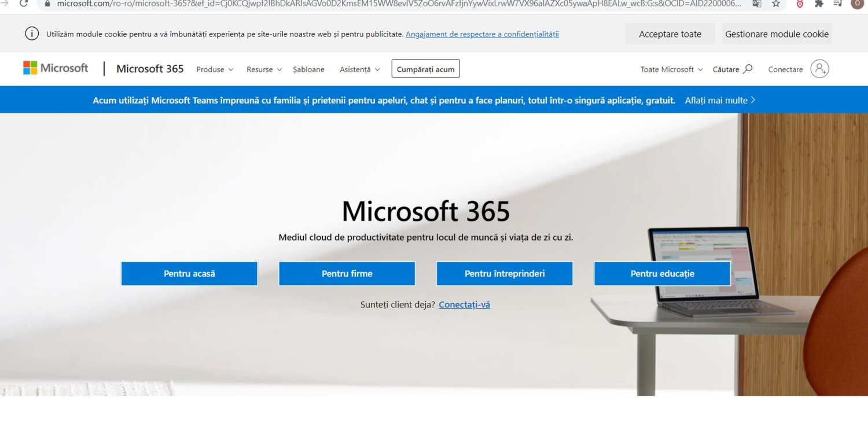Open the red ad-blocker shield icon
The height and width of the screenshot is (426, 868).
tap(799, 4)
